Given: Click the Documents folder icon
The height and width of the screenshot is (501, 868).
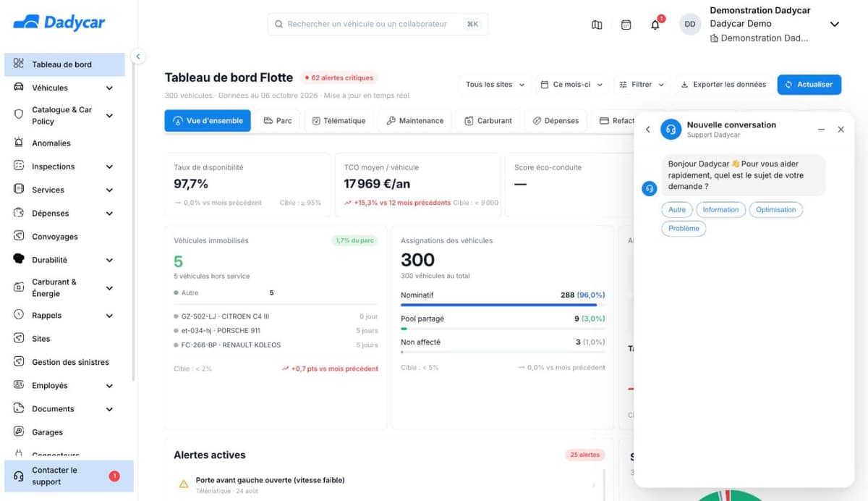Looking at the screenshot, I should pos(19,408).
